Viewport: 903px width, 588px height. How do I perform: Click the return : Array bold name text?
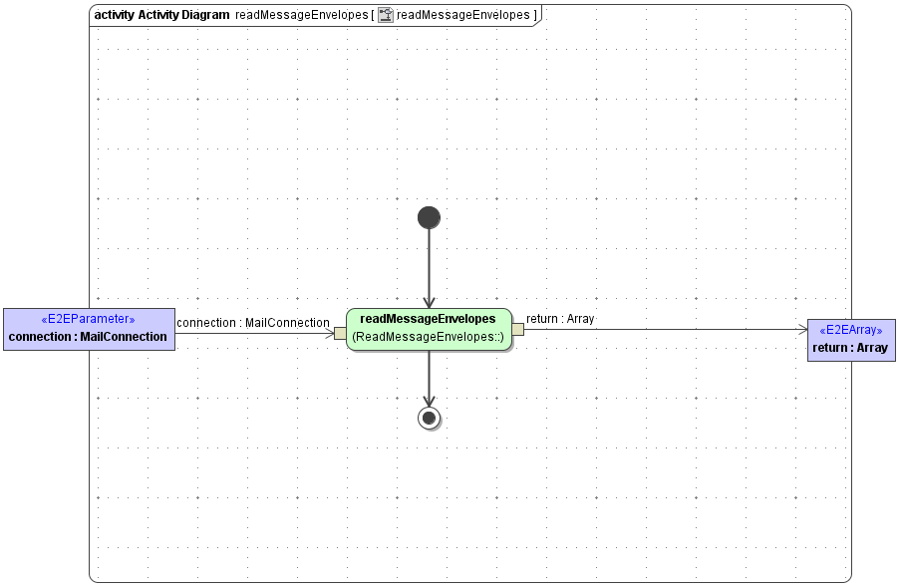coord(851,347)
